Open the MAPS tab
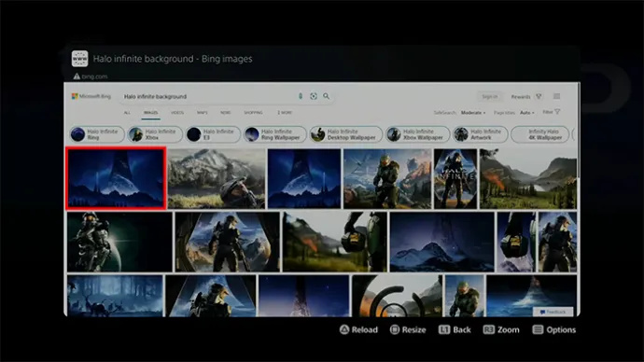 click(203, 113)
